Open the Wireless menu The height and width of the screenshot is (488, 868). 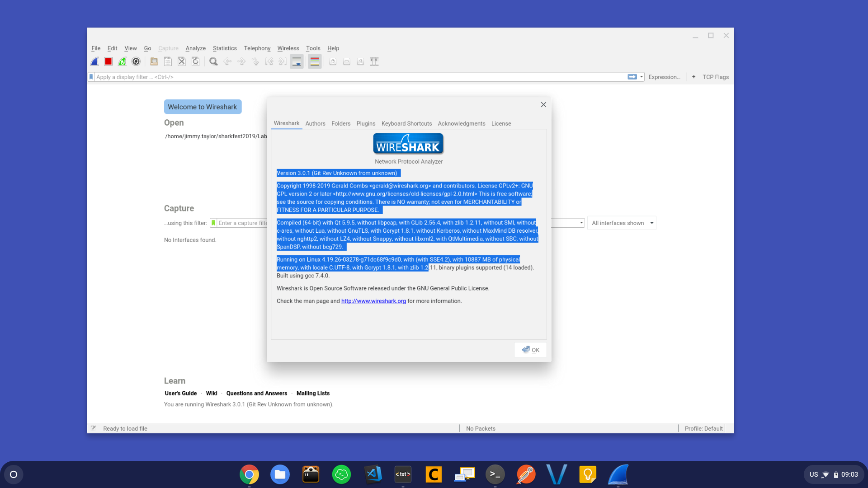[288, 48]
